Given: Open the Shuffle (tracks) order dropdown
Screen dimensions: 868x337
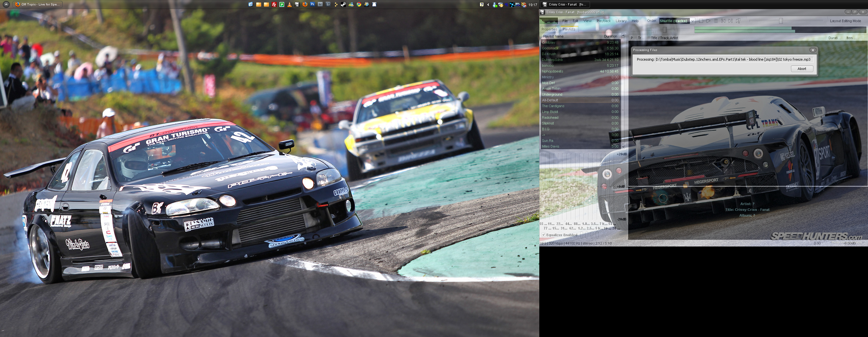Looking at the screenshot, I should click(x=677, y=21).
